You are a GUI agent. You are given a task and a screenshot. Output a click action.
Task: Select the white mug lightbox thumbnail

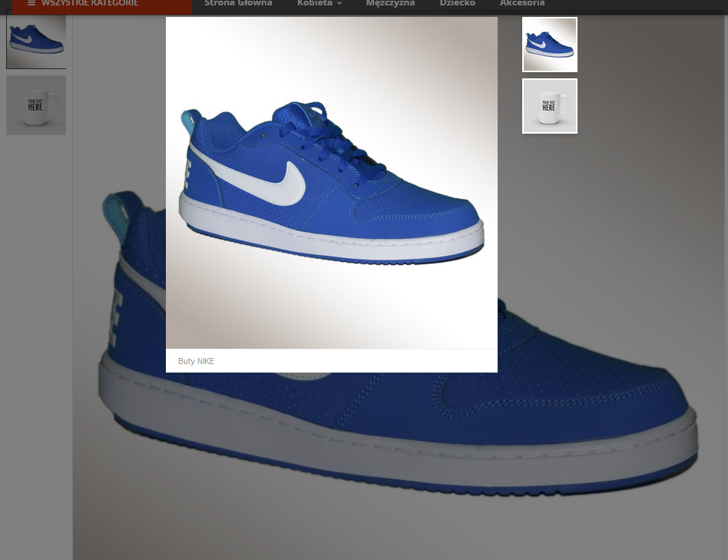click(x=550, y=106)
